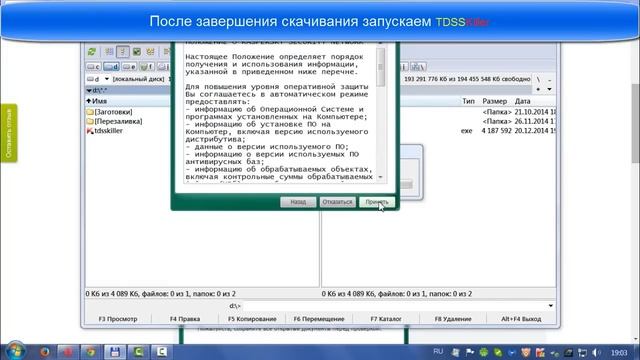640x360 pixels.
Task: Open Total Commander floppy icon on taskbar
Action: (x=115, y=351)
